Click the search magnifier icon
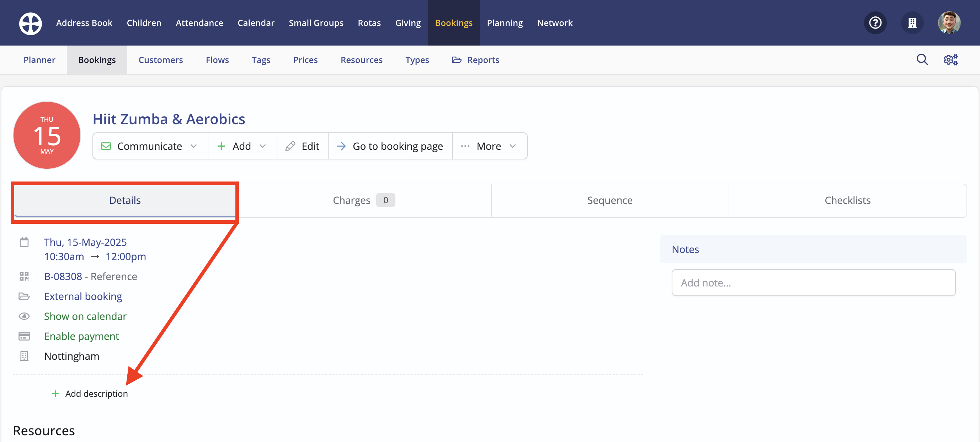Image resolution: width=980 pixels, height=442 pixels. 922,60
